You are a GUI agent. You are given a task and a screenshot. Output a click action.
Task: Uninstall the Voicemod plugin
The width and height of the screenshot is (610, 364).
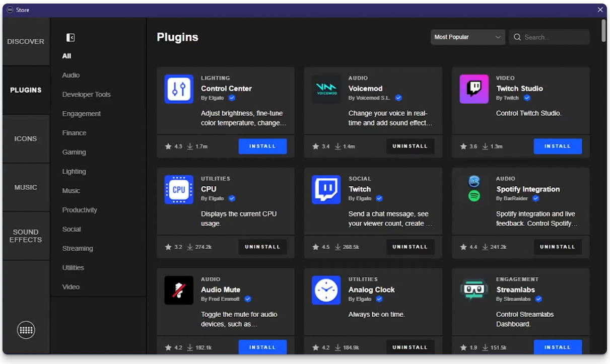(x=410, y=147)
